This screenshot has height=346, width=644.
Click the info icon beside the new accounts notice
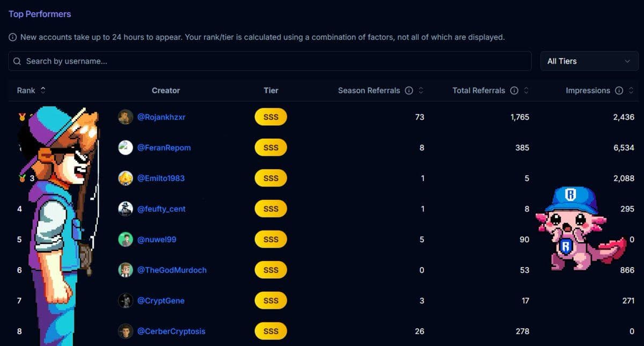tap(12, 37)
